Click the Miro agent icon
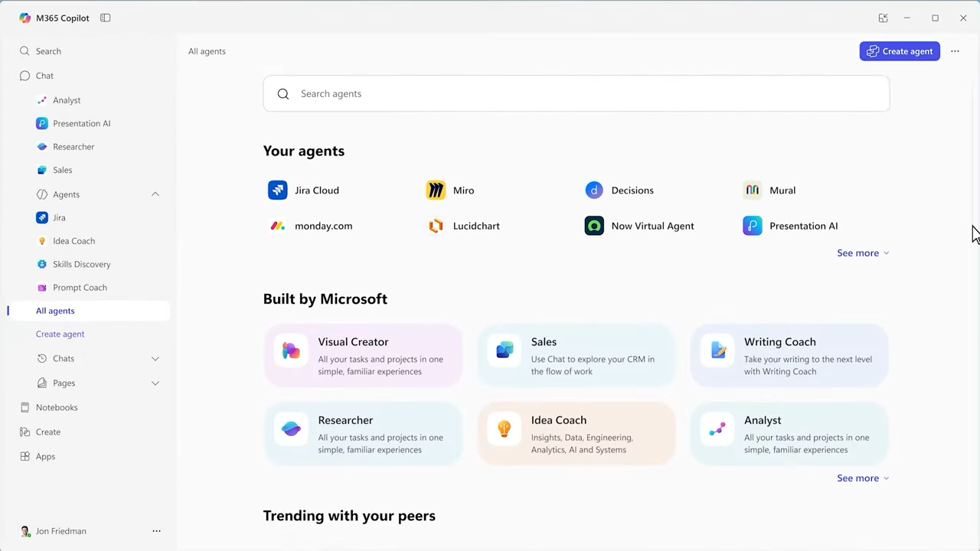This screenshot has height=551, width=980. coord(436,190)
